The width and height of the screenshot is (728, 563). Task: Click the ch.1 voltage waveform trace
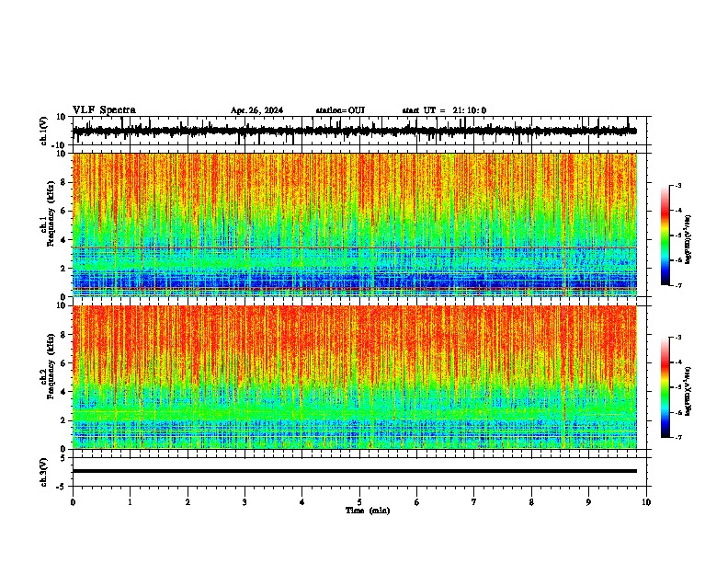[x=355, y=131]
